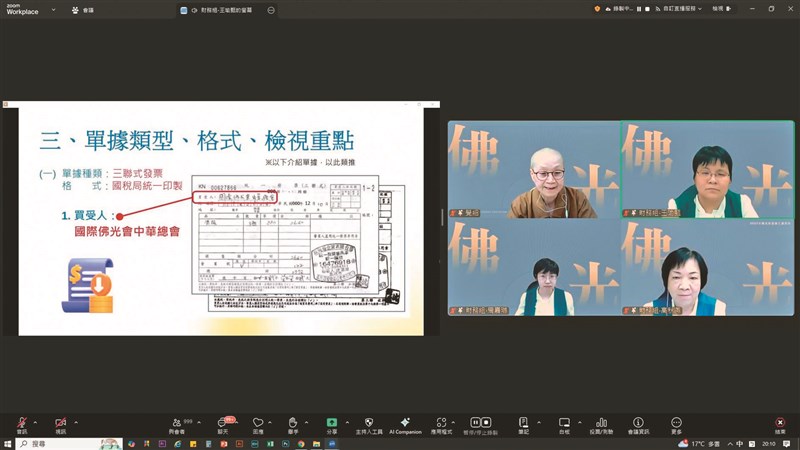The image size is (800, 450).
Task: Open the 聊天 chat panel
Action: pyautogui.click(x=222, y=423)
